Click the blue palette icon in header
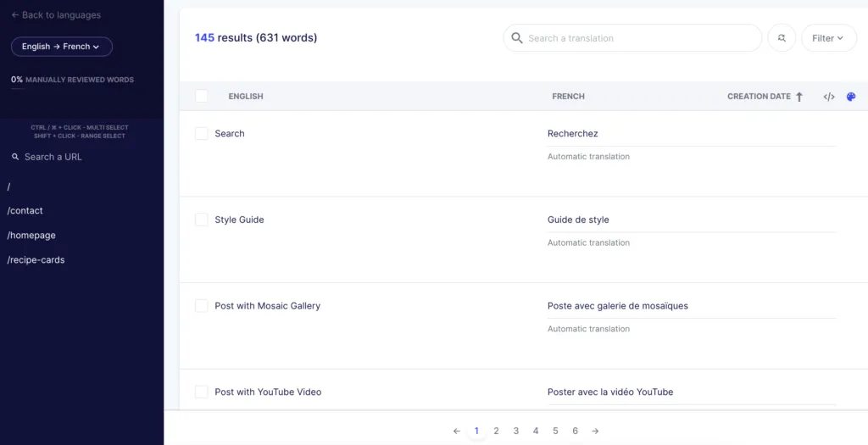Screen dimensions: 868x445 pos(851,97)
